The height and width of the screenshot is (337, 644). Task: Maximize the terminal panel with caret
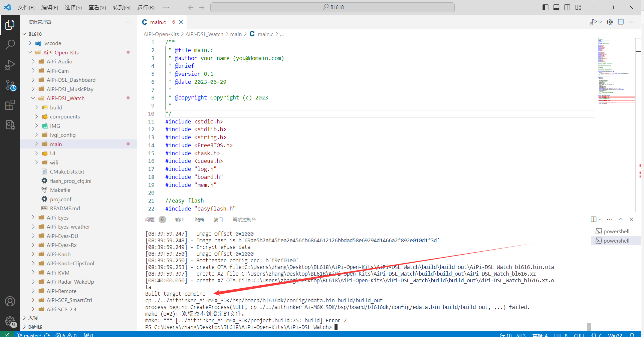[621, 219]
